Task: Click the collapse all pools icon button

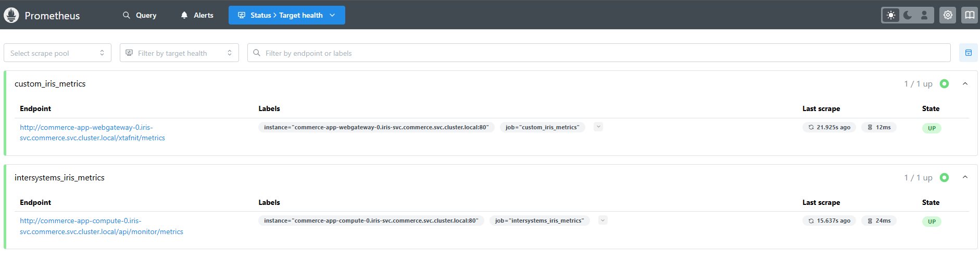Action: pos(968,53)
